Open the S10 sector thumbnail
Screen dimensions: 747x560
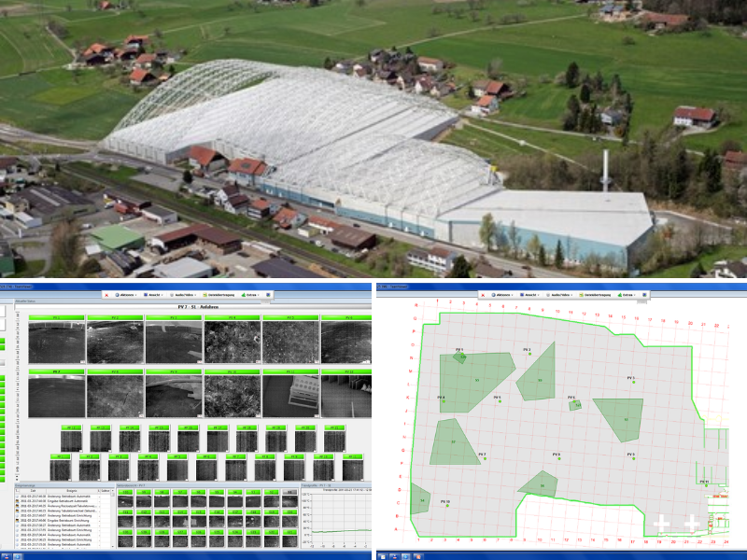tap(125, 501)
